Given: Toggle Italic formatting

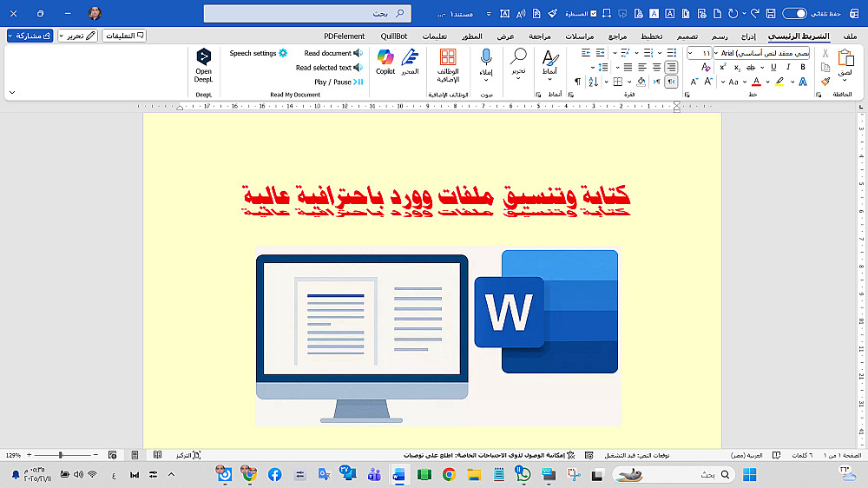Looking at the screenshot, I should coord(788,67).
